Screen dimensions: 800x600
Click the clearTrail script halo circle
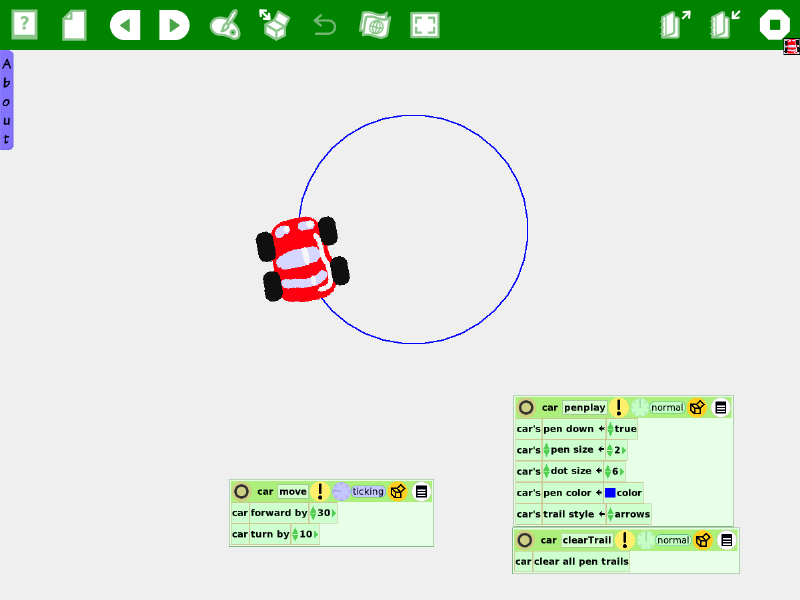click(x=525, y=540)
